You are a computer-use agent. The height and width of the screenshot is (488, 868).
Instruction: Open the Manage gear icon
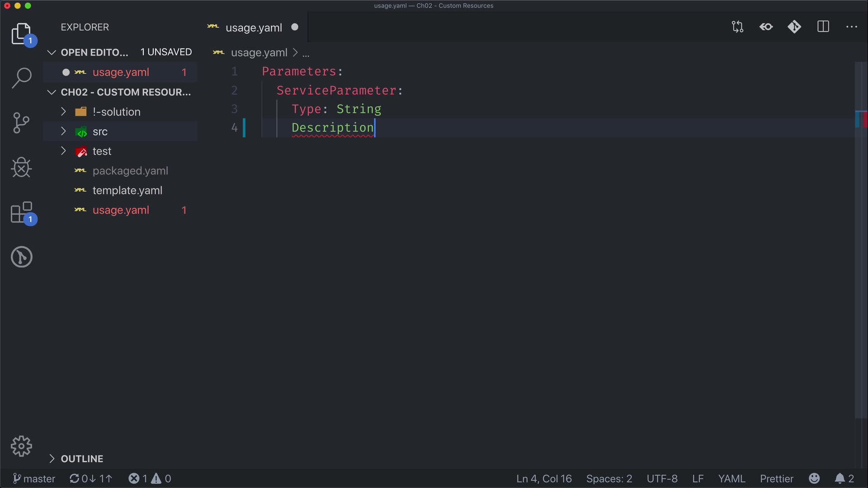click(x=21, y=446)
